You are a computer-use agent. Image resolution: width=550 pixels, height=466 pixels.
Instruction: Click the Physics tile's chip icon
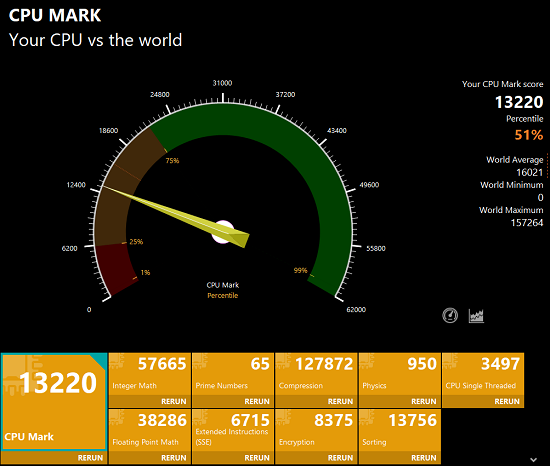[367, 362]
